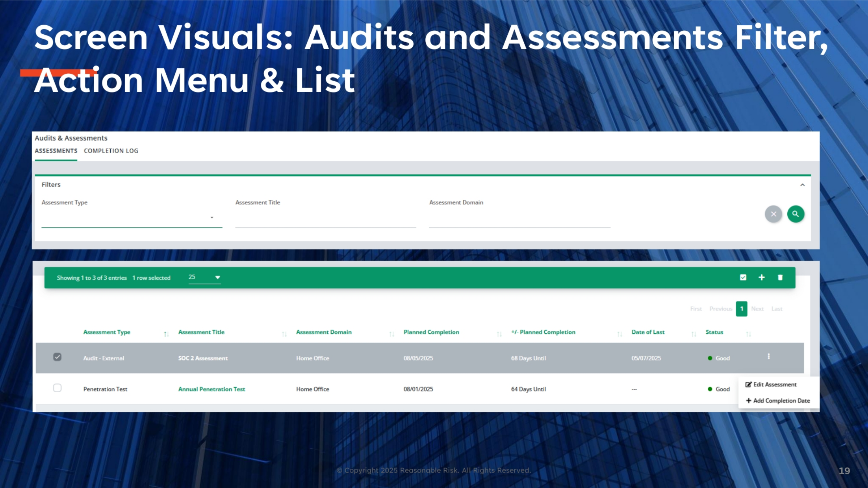Click Good status on Penetration Test row
Viewport: 868px width, 488px height.
point(719,389)
